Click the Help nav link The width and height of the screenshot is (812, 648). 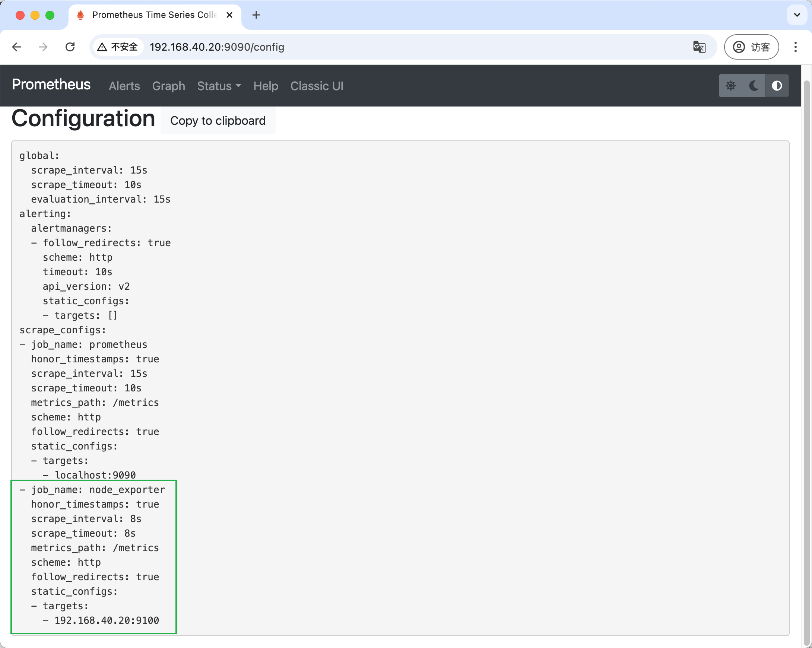click(266, 86)
